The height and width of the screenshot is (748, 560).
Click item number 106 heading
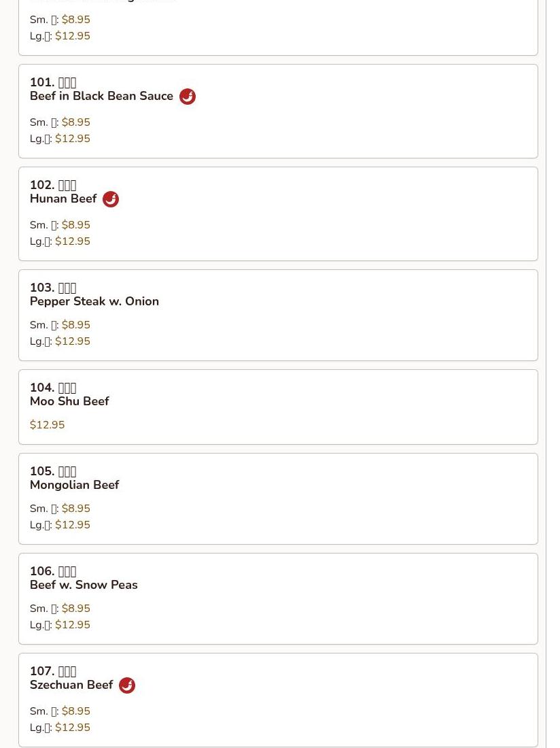point(53,571)
